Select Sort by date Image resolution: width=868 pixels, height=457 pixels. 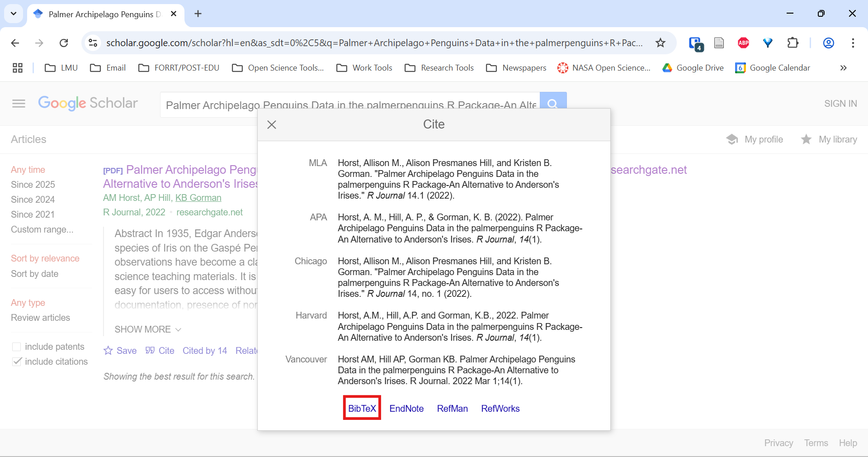coord(35,274)
